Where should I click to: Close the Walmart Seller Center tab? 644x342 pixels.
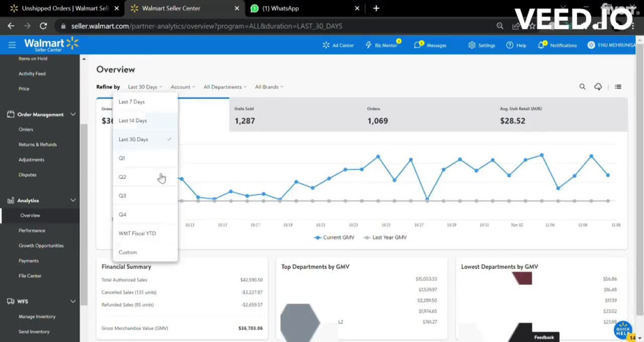(x=236, y=8)
